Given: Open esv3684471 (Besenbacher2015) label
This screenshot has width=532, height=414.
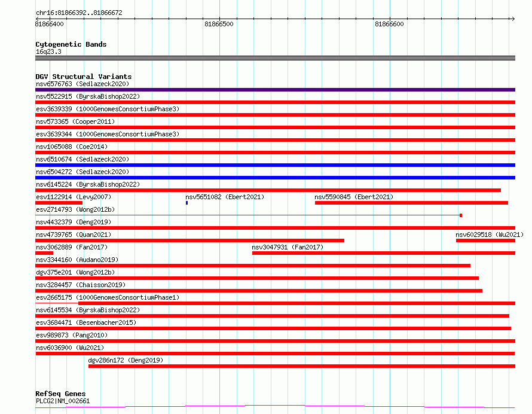Looking at the screenshot, I should click(x=86, y=322).
